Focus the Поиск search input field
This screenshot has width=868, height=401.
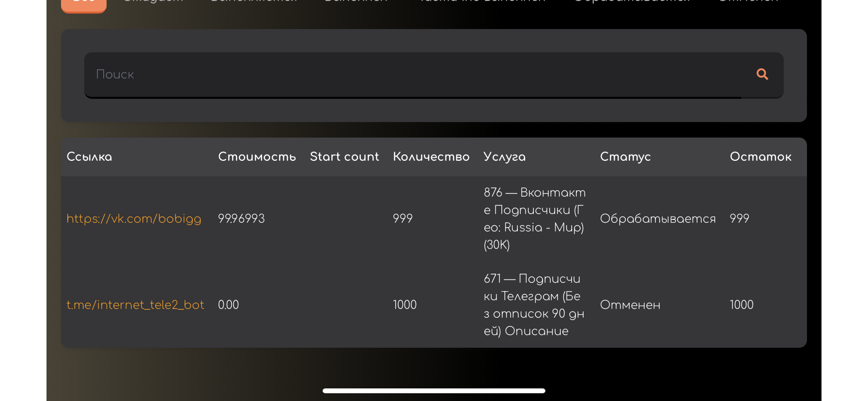[x=434, y=75]
